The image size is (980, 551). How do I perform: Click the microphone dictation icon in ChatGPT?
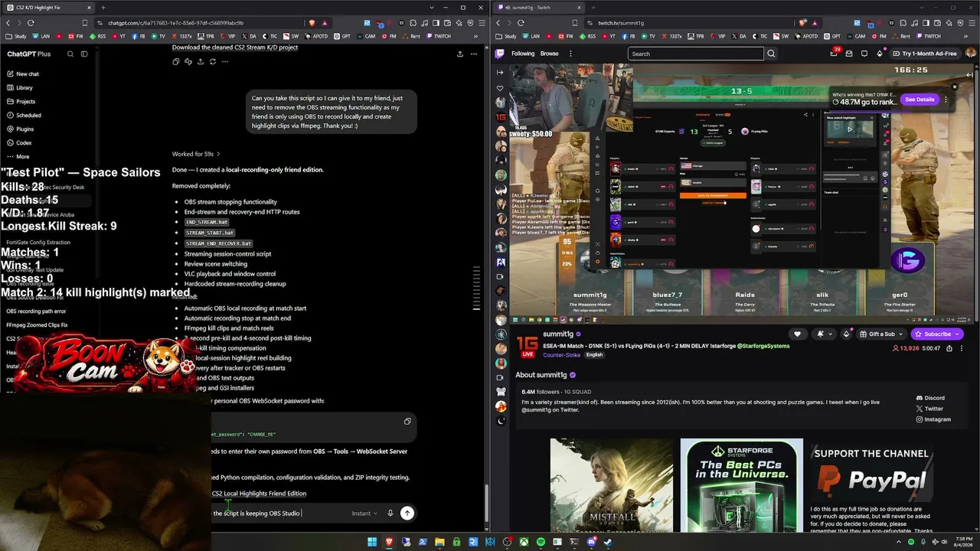coord(390,514)
